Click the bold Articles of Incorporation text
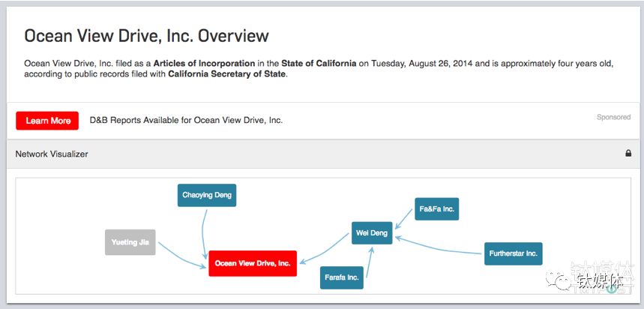This screenshot has width=644, height=309. pos(204,64)
